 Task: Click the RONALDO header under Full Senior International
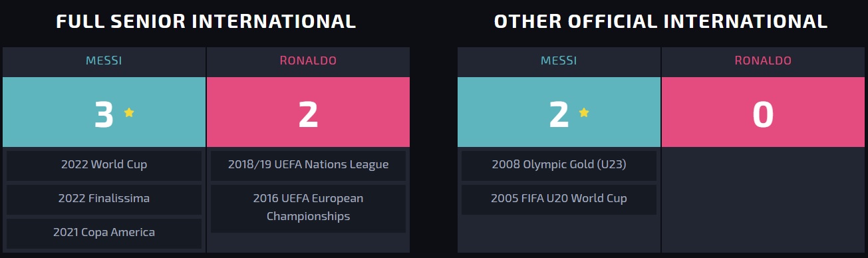308,61
